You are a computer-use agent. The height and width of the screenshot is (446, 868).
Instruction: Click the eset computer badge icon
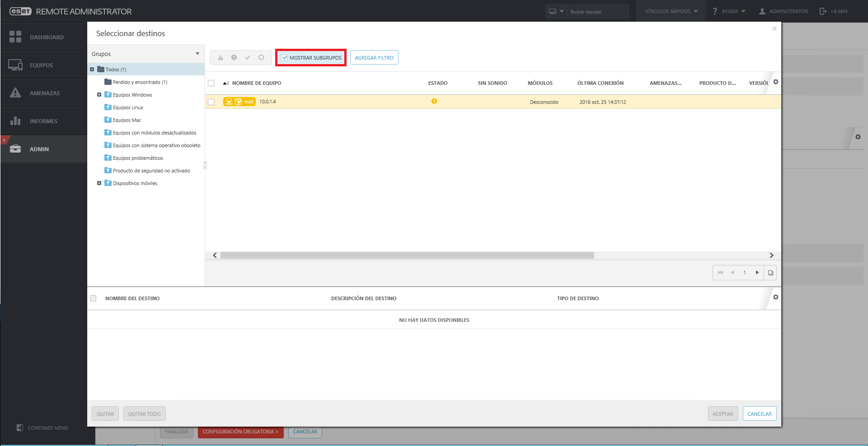239,102
